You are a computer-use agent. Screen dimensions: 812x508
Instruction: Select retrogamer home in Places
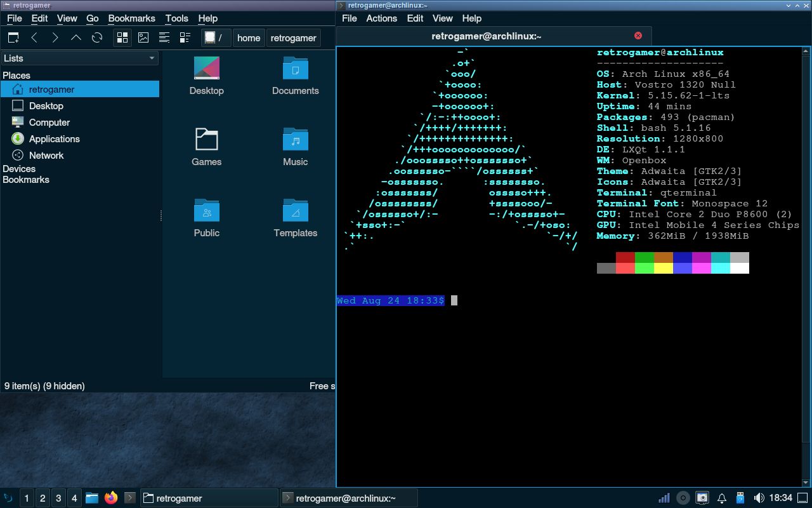[x=80, y=90]
